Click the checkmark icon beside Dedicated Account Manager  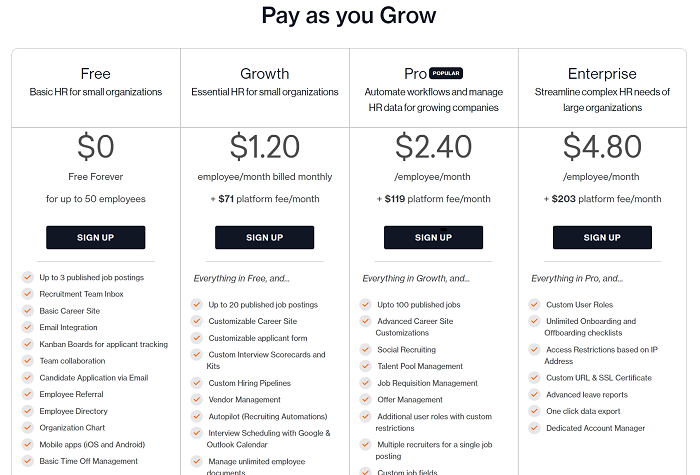(x=534, y=428)
